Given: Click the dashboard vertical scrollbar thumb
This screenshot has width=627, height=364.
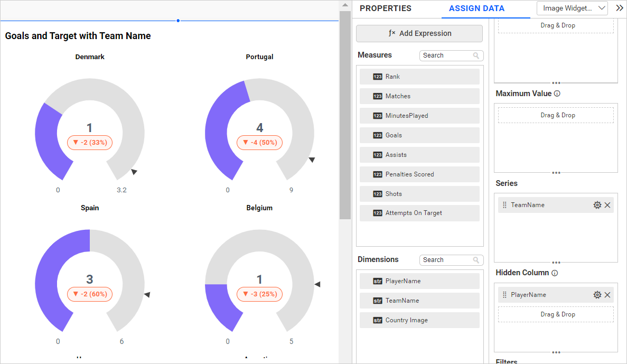Looking at the screenshot, I should pyautogui.click(x=345, y=114).
